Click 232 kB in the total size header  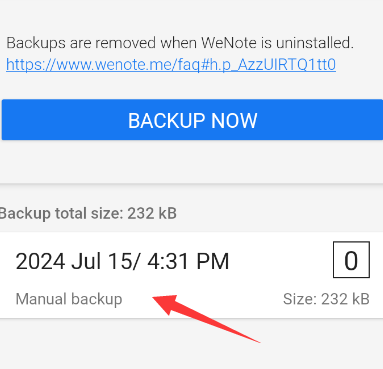(x=152, y=213)
